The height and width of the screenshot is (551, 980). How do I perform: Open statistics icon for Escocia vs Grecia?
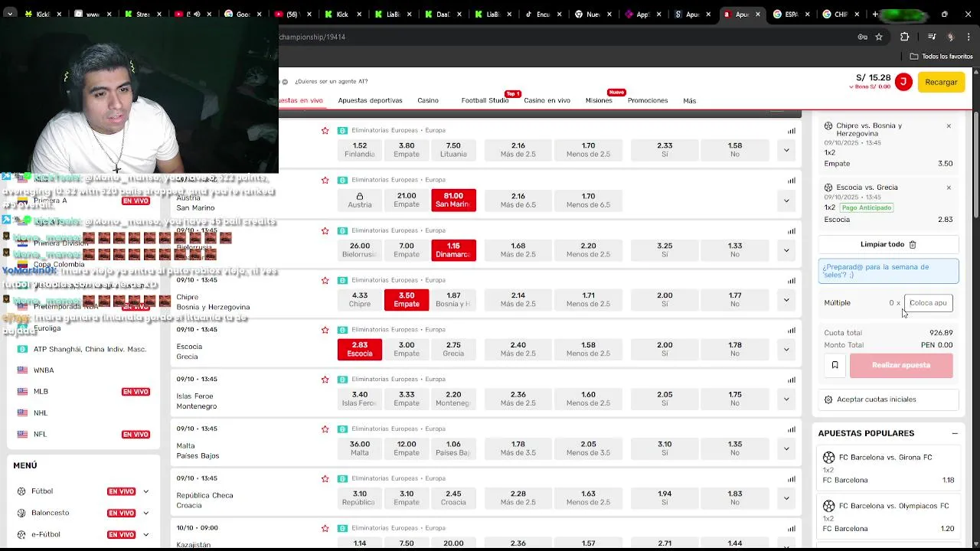coord(792,330)
